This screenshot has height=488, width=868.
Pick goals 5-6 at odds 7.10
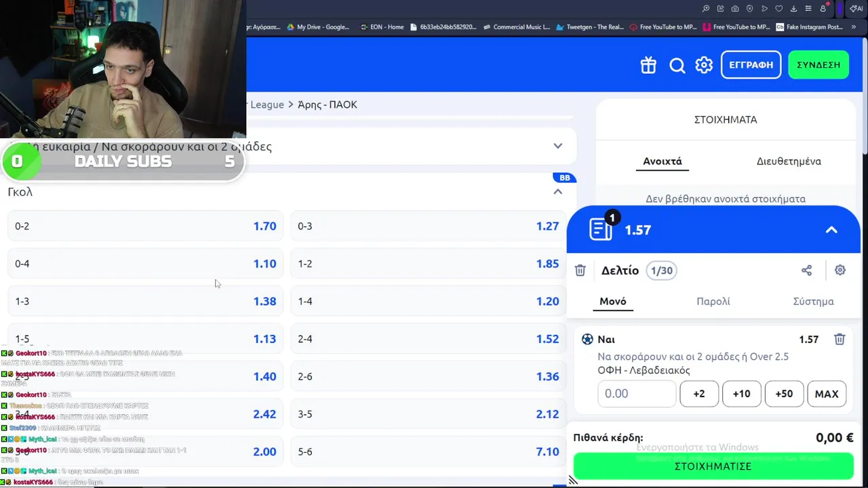(429, 452)
